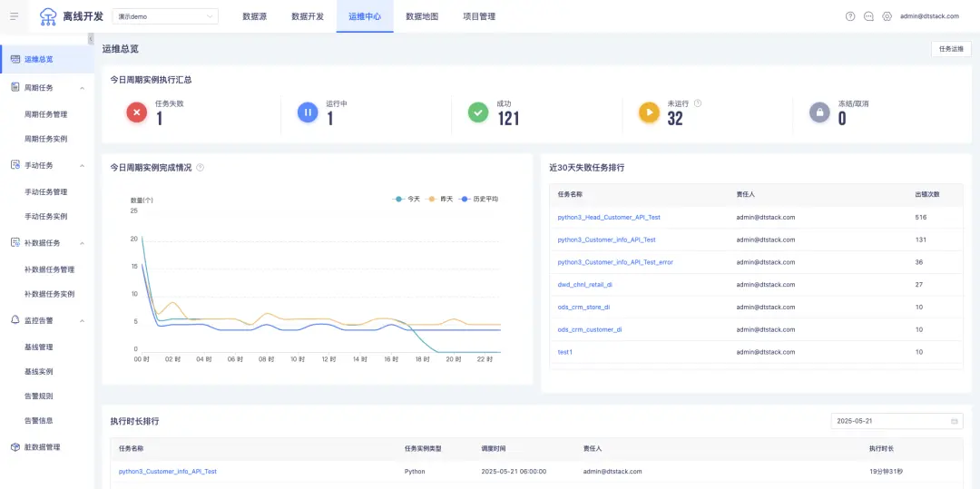Viewport: 980px width, 489px height.
Task: Open the help question mark icon in header
Action: (x=850, y=17)
